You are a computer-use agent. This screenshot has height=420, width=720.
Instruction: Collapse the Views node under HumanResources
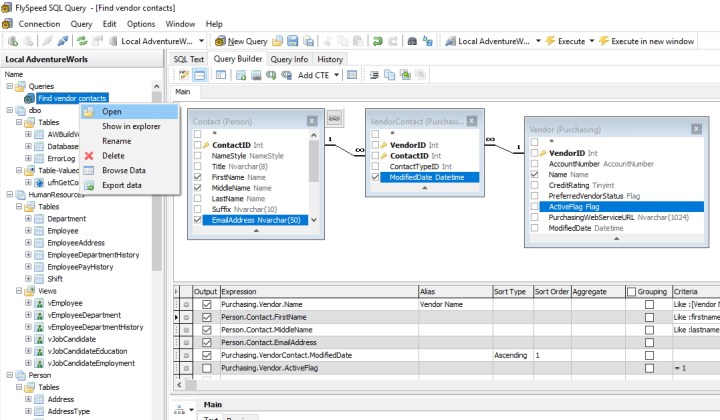click(19, 291)
